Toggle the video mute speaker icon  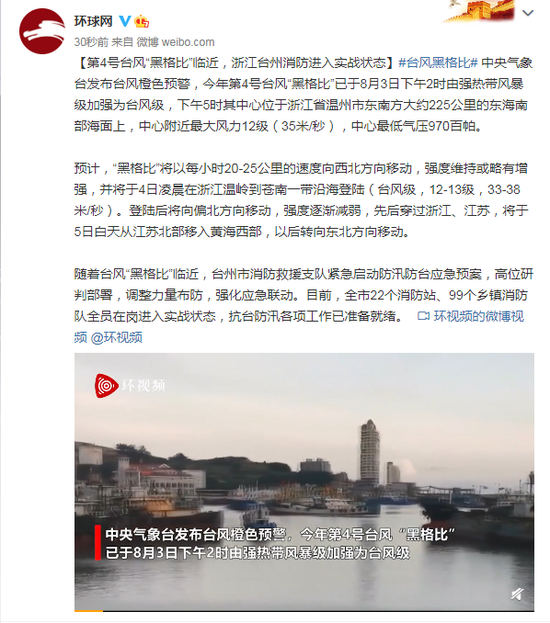(x=517, y=594)
